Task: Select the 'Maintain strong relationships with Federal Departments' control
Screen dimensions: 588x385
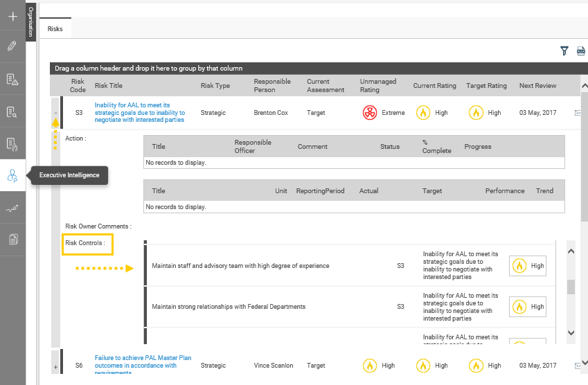Action: 229,306
